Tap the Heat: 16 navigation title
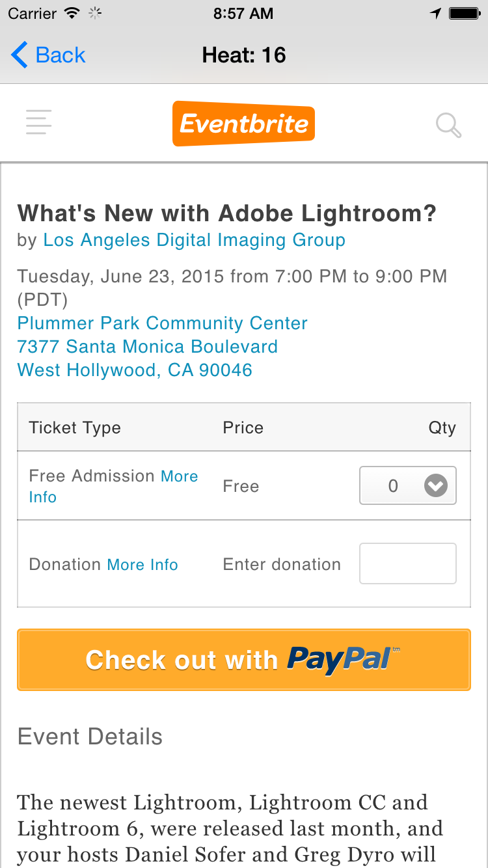The image size is (488, 868). tap(244, 55)
